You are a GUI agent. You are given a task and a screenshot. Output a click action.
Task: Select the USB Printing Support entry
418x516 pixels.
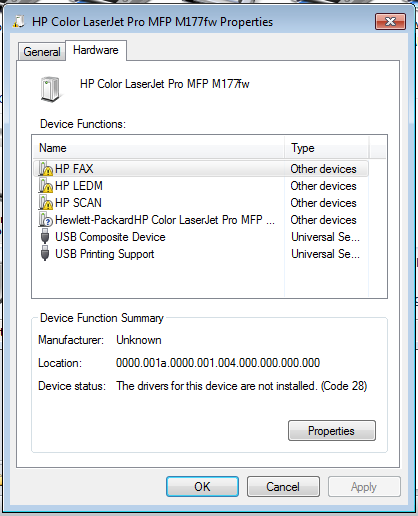(x=105, y=254)
